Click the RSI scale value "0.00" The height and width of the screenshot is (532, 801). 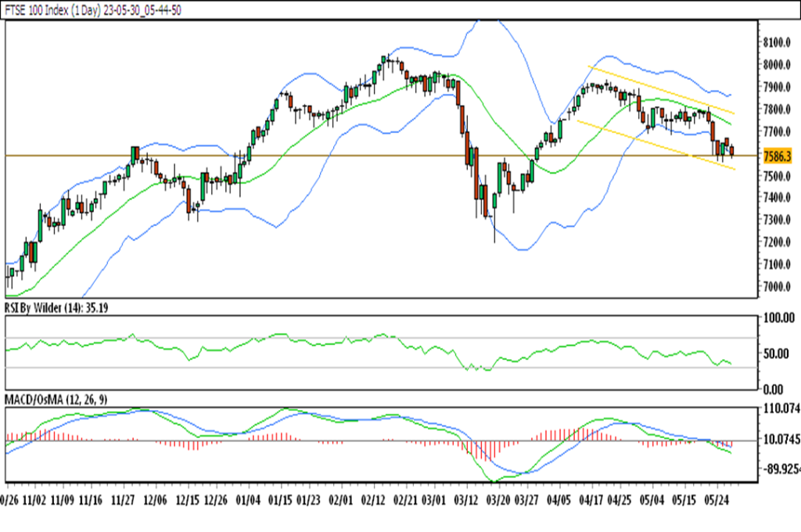pos(773,390)
